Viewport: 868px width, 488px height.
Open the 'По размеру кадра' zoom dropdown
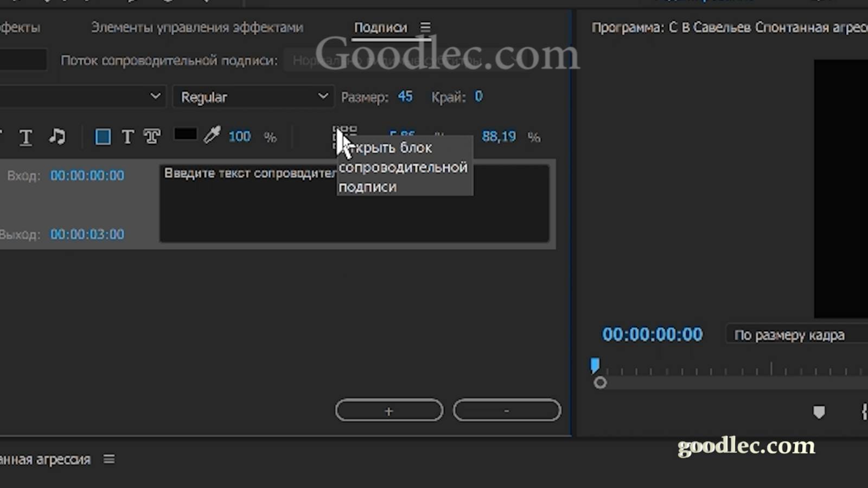pos(788,335)
